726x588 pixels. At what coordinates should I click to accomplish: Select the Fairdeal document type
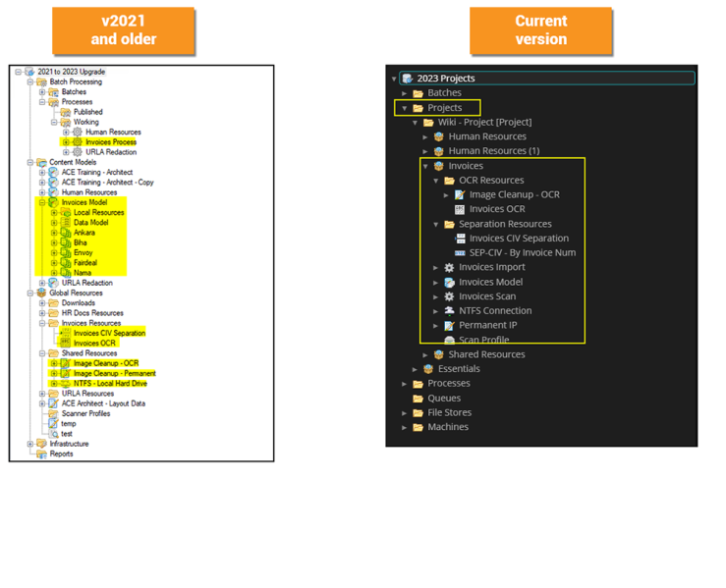tap(85, 263)
